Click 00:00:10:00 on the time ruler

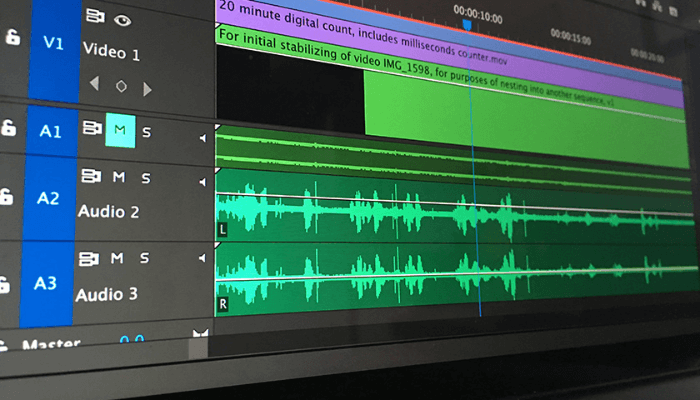pyautogui.click(x=478, y=15)
